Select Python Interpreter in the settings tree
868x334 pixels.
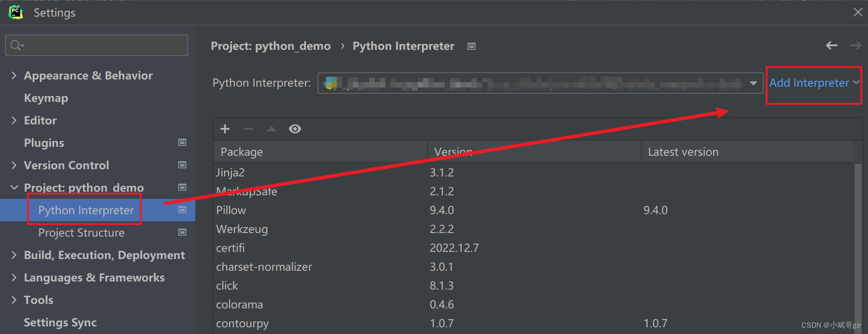[x=86, y=210]
